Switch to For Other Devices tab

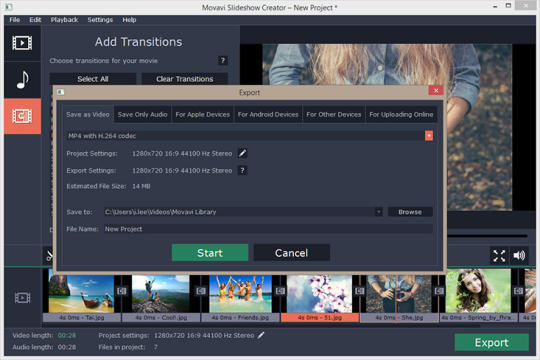pyautogui.click(x=334, y=114)
